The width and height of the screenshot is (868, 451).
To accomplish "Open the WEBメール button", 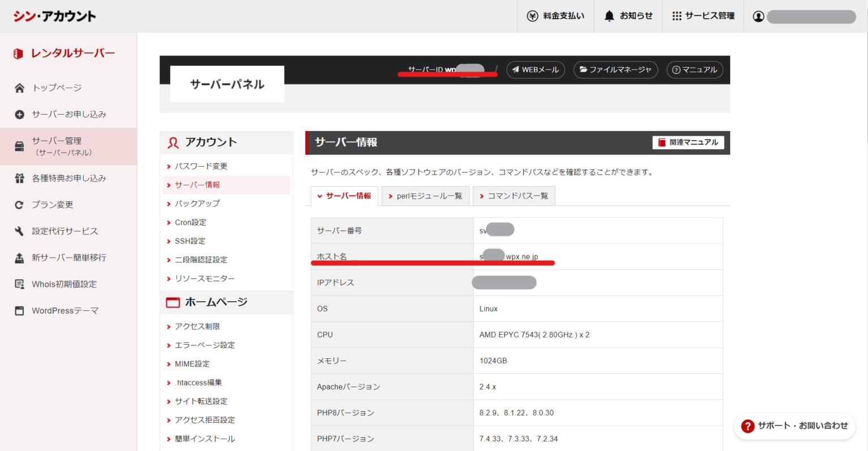I will click(535, 70).
